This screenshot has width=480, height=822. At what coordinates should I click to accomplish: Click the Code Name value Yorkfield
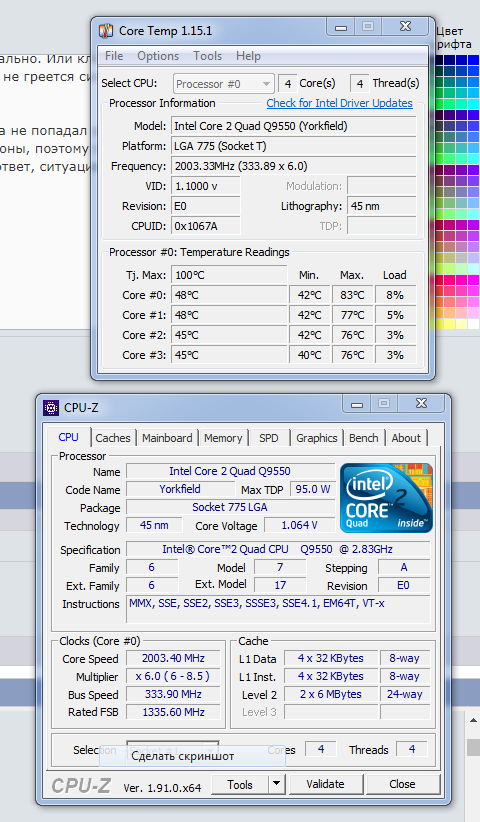[x=180, y=489]
